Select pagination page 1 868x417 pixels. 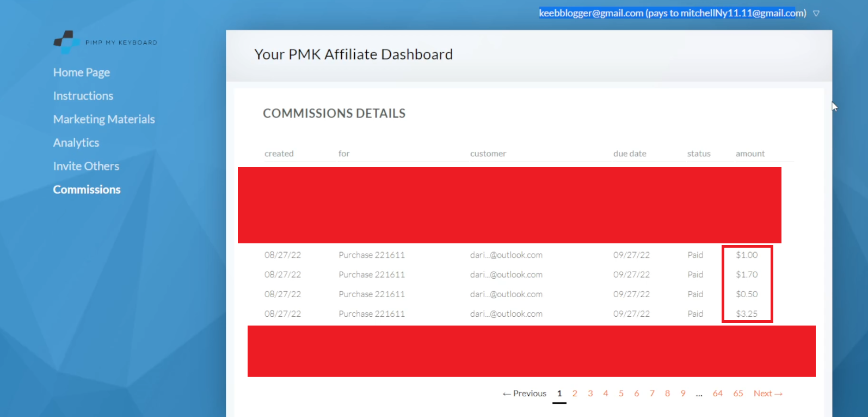coord(559,394)
